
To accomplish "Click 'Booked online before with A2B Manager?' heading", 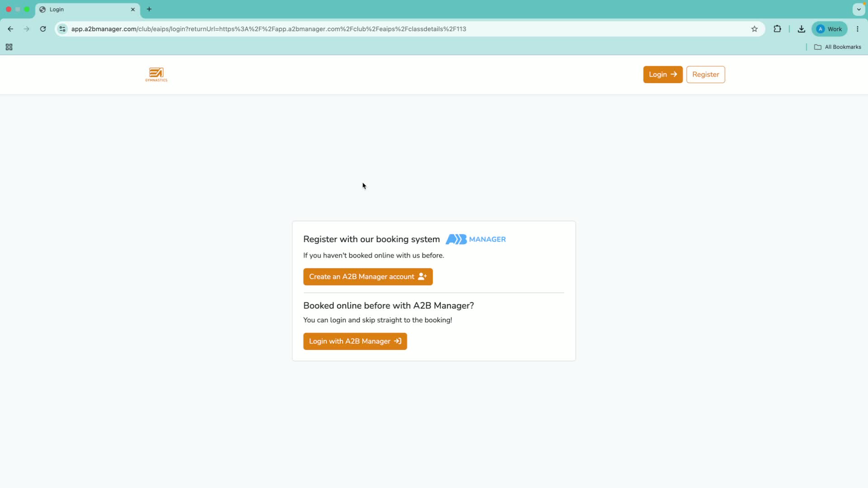I will pos(388,305).
